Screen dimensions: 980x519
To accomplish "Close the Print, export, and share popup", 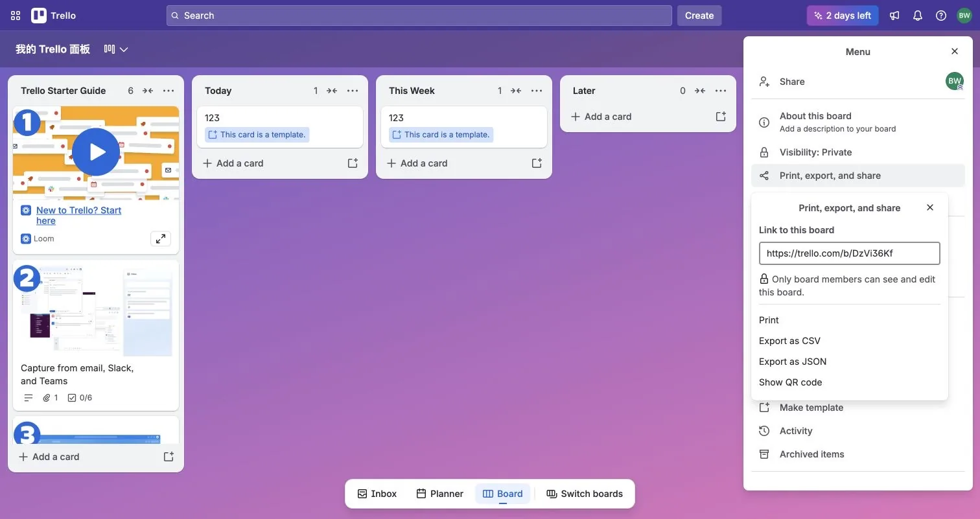I will [x=930, y=208].
